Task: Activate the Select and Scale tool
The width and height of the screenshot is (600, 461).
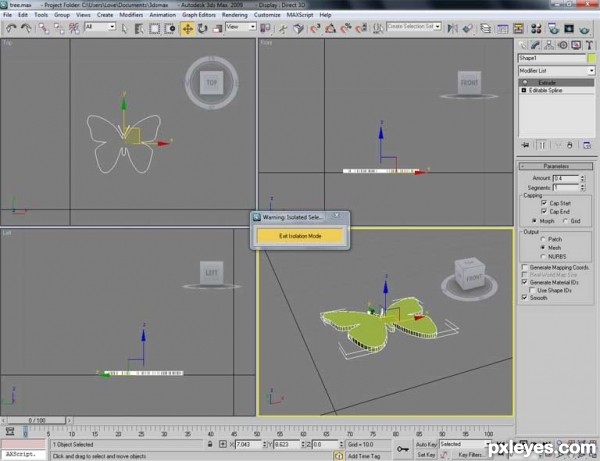Action: [217, 29]
